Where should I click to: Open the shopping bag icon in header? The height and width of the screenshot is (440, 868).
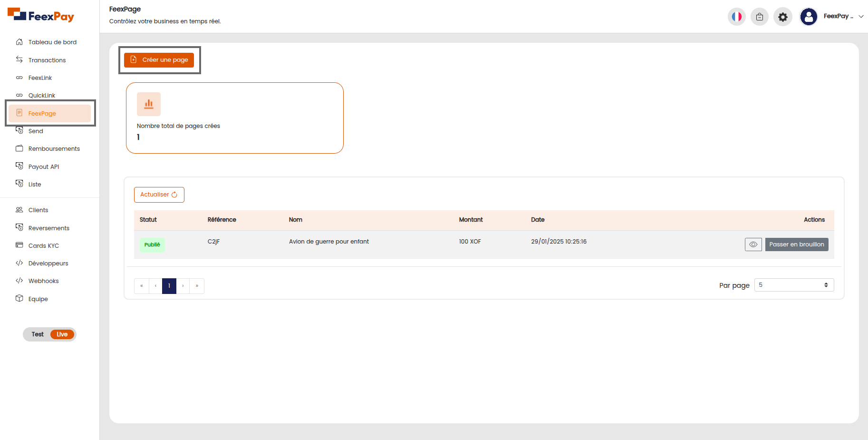pos(760,17)
